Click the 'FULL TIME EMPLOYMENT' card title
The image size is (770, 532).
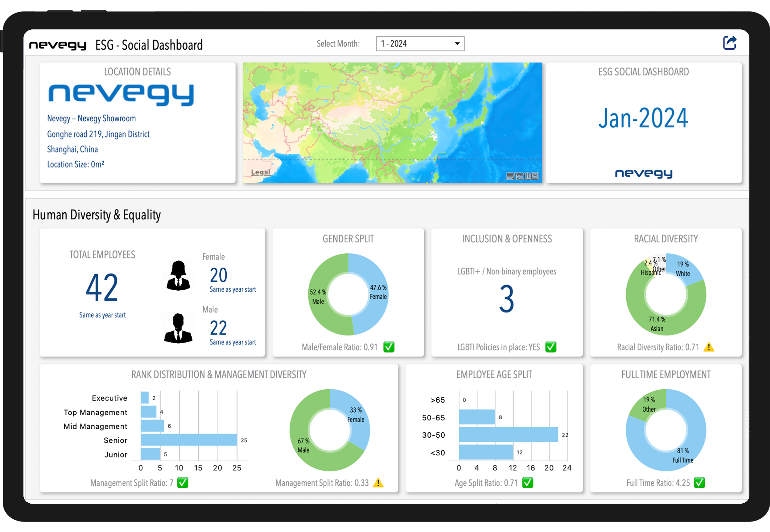[666, 375]
